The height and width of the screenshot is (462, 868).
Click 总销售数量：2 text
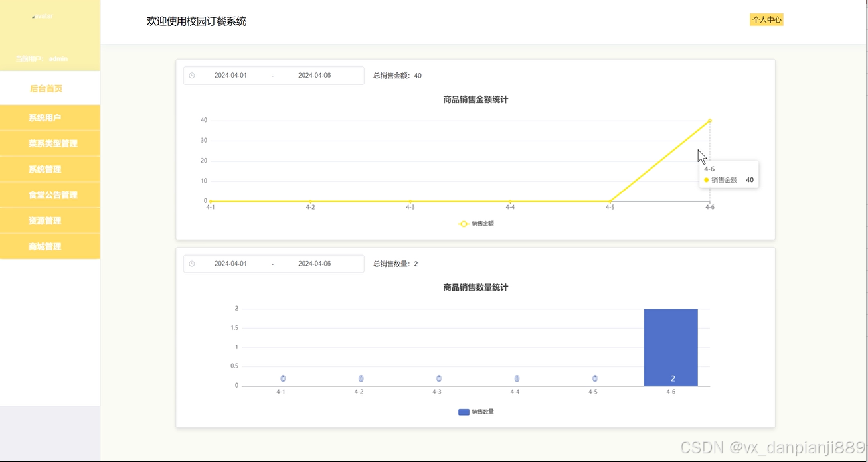click(x=395, y=264)
